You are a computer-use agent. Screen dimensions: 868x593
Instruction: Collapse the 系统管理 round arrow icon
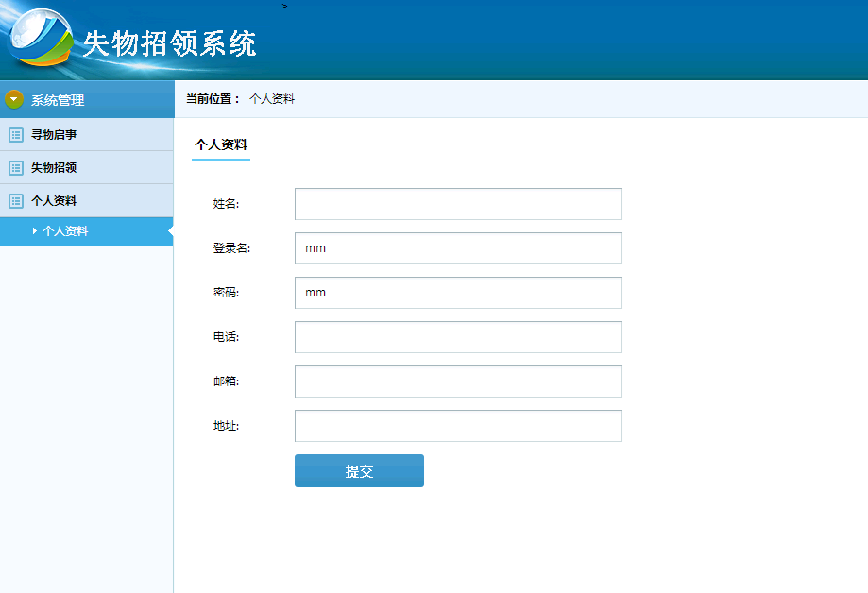click(x=14, y=99)
